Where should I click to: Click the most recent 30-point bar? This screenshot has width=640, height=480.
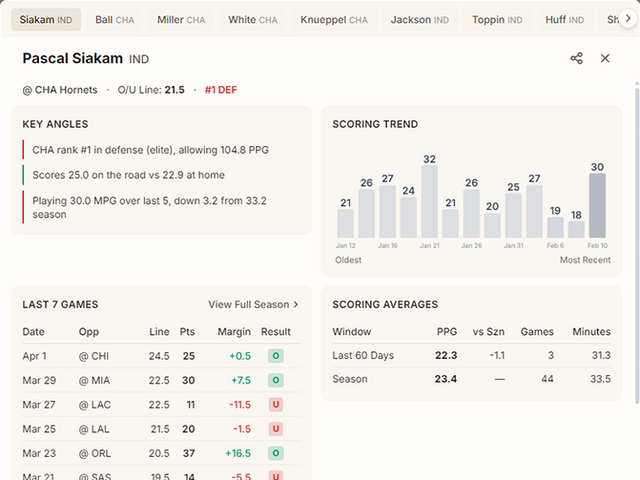pos(597,205)
